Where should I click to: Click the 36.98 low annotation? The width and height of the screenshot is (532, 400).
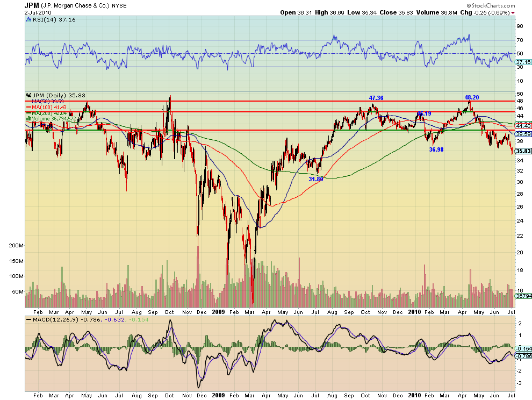point(436,149)
